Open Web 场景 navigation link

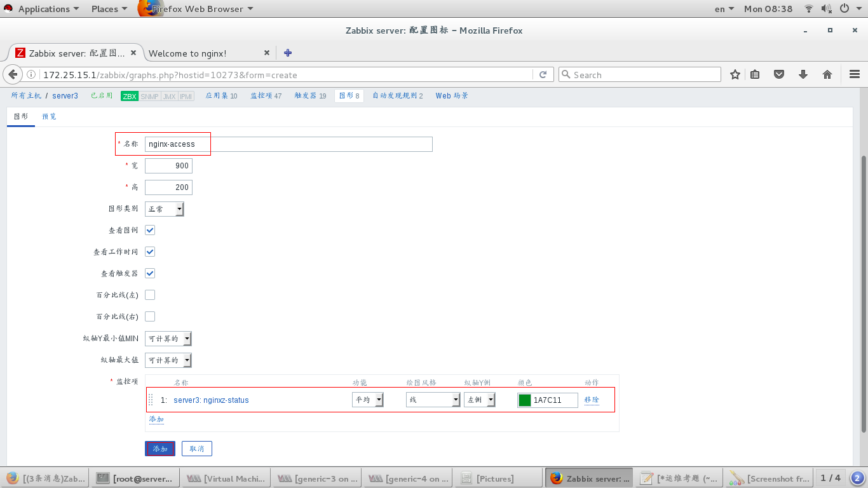(452, 96)
